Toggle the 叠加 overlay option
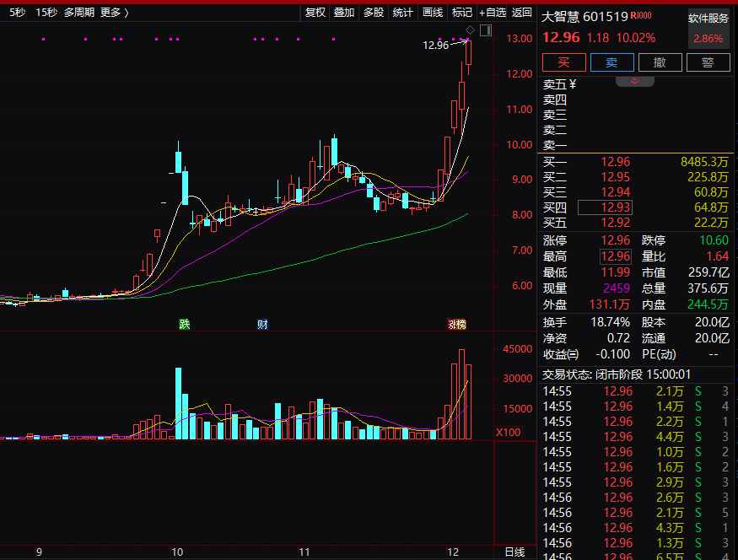 [x=344, y=12]
